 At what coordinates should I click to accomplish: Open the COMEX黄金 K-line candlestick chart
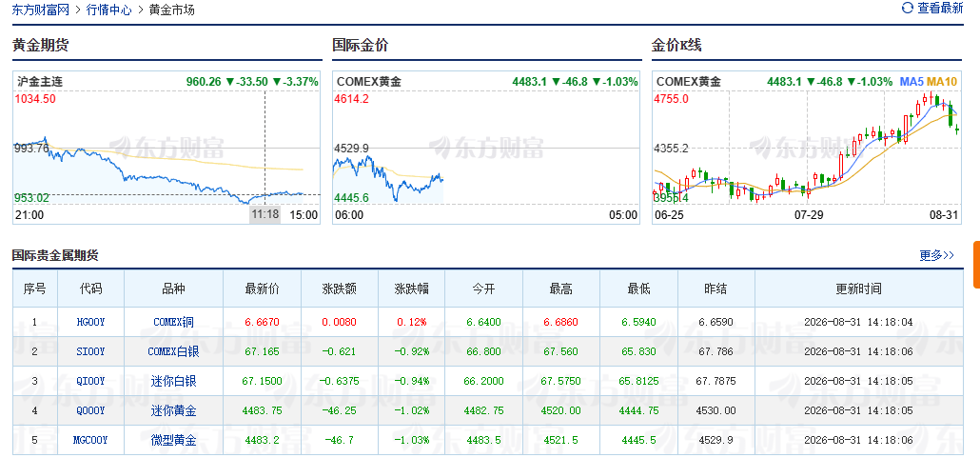pos(807,149)
